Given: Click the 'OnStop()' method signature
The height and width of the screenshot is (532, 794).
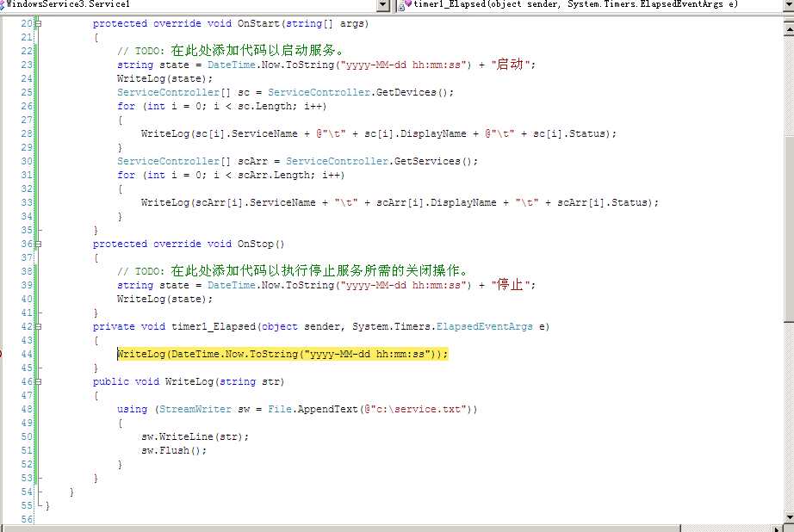Looking at the screenshot, I should tap(261, 244).
